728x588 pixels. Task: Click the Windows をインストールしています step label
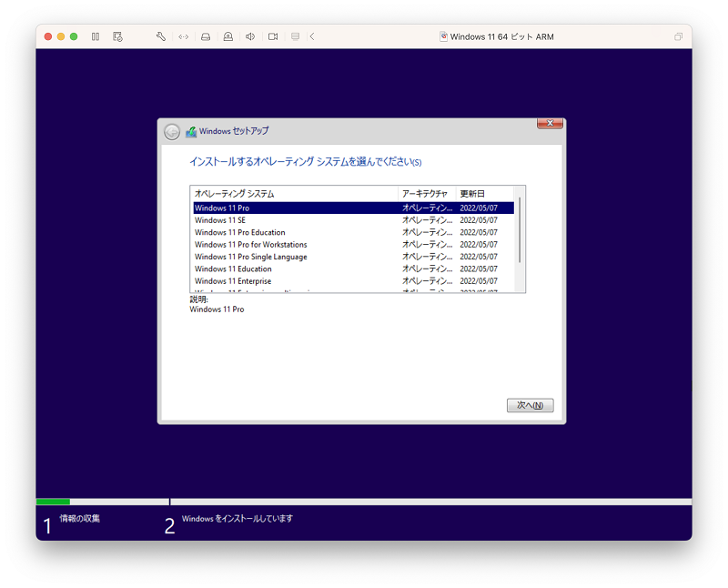click(x=238, y=518)
